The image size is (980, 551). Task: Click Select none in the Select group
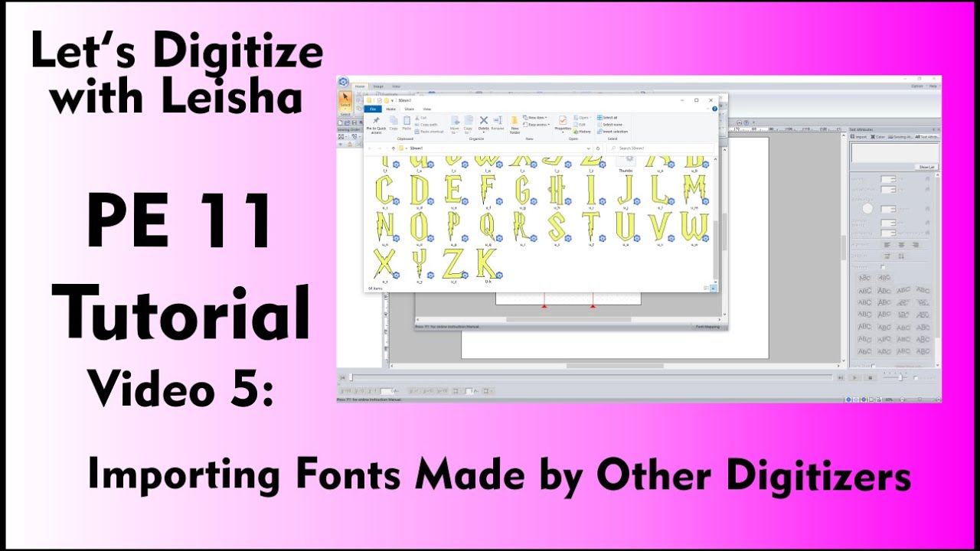[609, 124]
